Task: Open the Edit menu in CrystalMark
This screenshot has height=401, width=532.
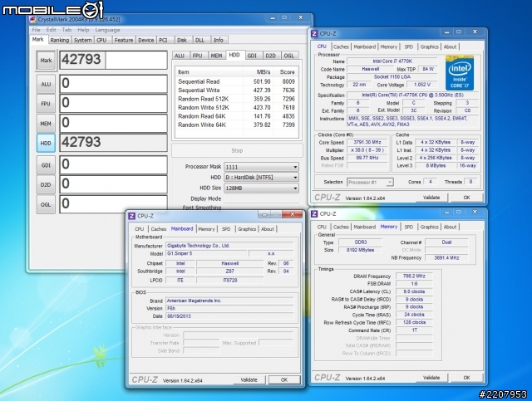Action: (x=51, y=30)
